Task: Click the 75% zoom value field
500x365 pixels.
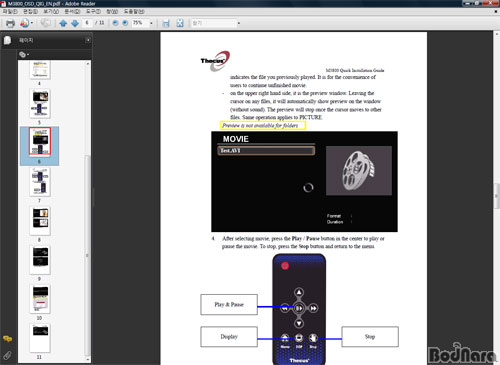Action: coord(139,23)
